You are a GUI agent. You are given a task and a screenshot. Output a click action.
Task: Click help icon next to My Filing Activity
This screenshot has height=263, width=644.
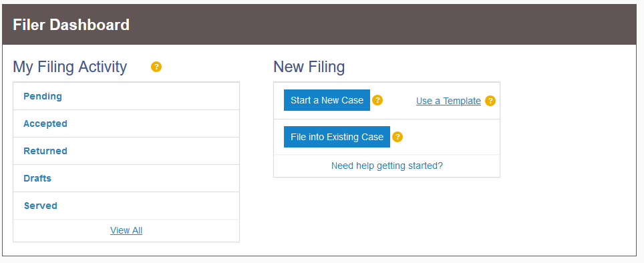(156, 67)
